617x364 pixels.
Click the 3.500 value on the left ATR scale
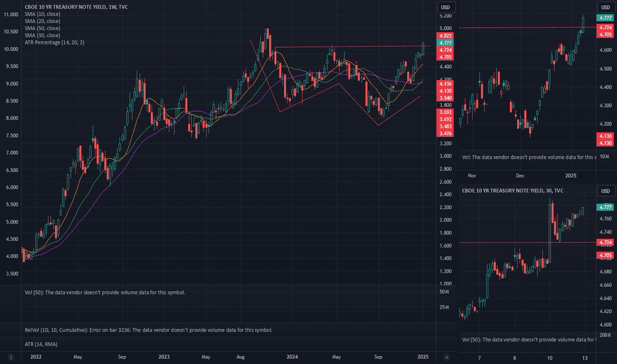[12, 273]
